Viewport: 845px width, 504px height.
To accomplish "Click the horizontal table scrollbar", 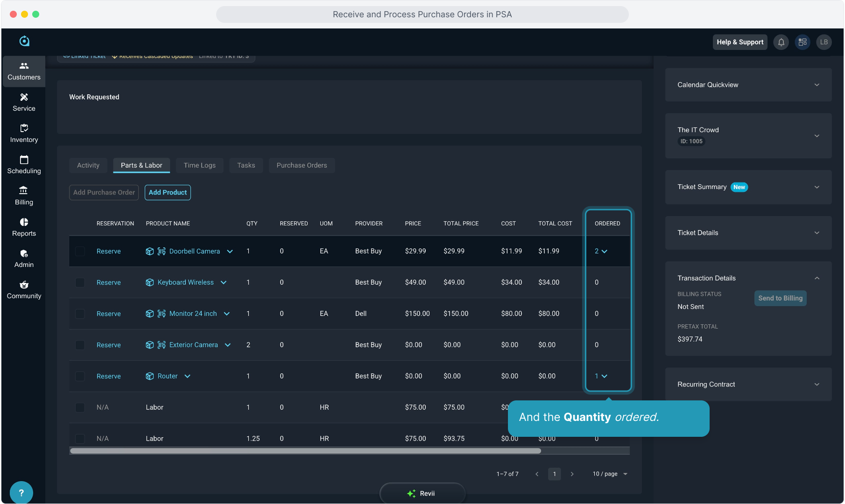I will pos(305,451).
